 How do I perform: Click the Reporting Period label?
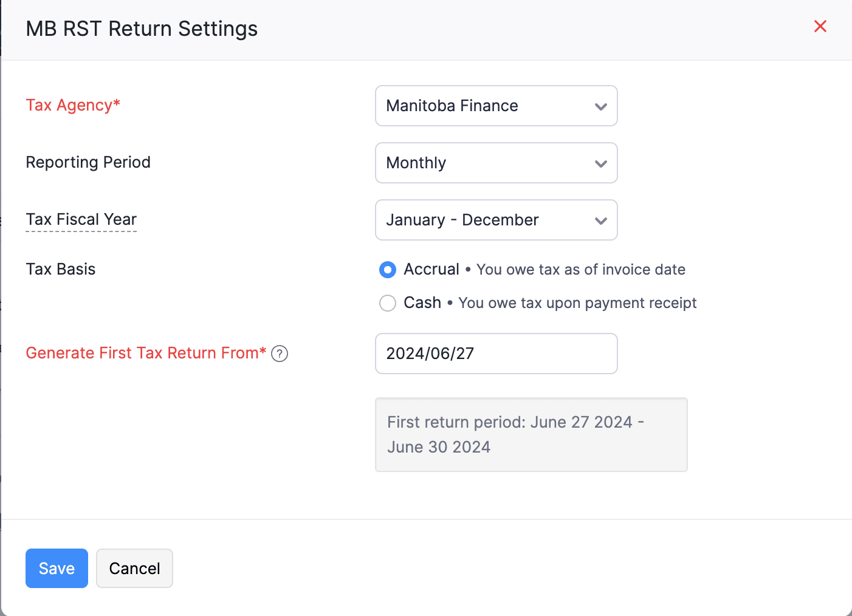(x=88, y=162)
